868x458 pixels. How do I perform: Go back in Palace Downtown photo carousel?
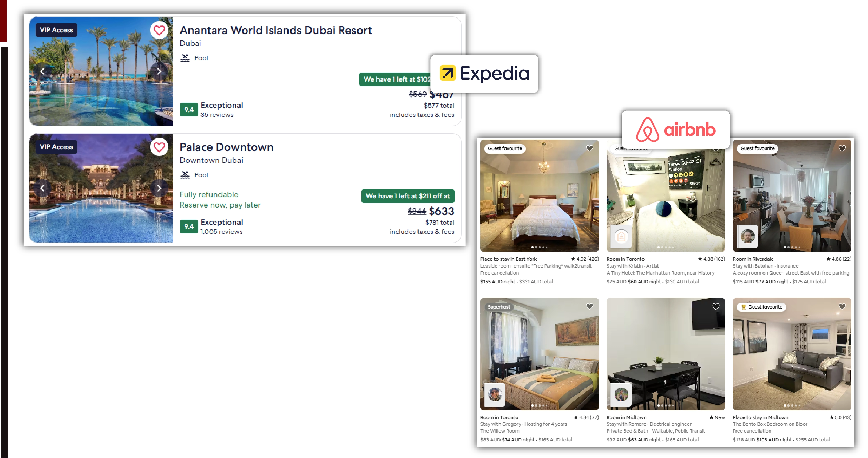click(x=42, y=188)
